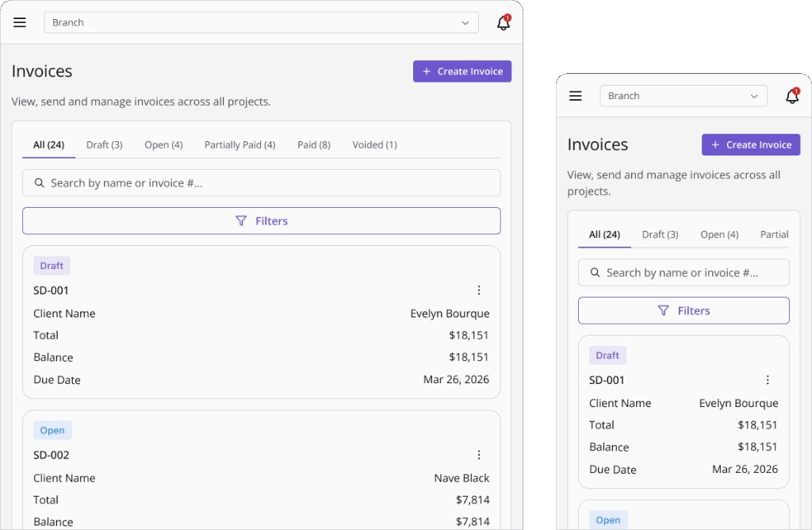The height and width of the screenshot is (530, 812).
Task: Open Filters panel in the wide layout
Action: point(262,221)
